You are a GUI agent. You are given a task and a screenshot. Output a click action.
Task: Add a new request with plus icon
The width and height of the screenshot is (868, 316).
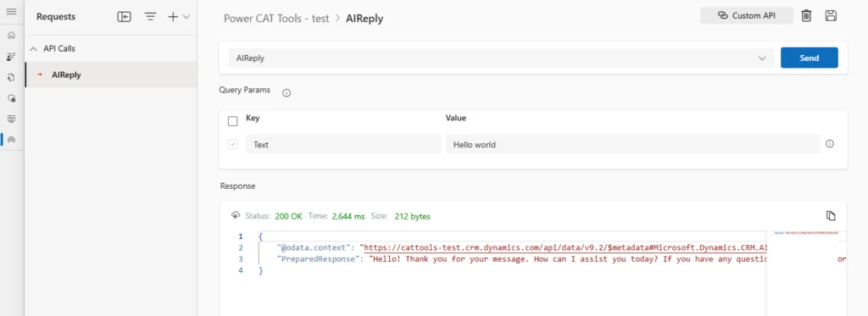(x=173, y=17)
